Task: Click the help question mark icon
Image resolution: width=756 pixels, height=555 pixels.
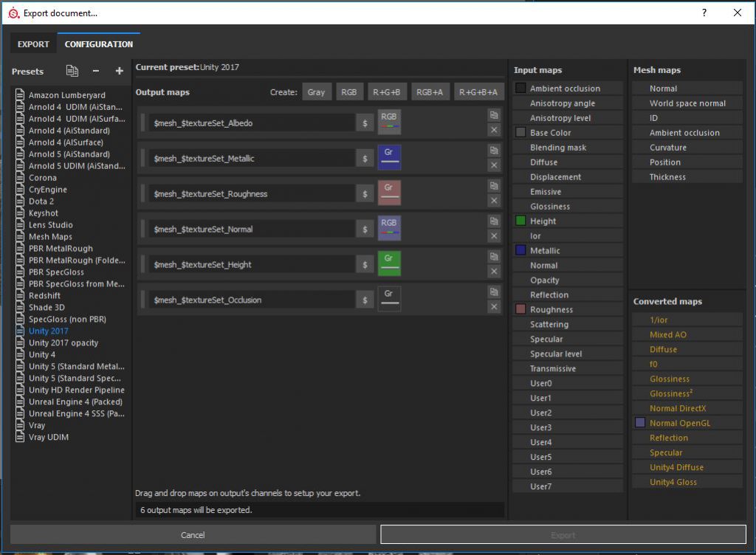Action: tap(704, 13)
